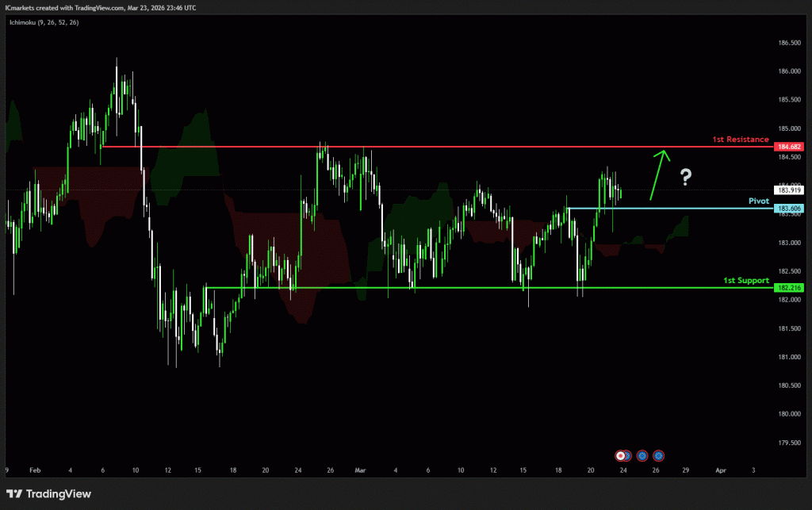Click the green upward arrow drawing
This screenshot has height=510, width=812.
tap(658, 173)
